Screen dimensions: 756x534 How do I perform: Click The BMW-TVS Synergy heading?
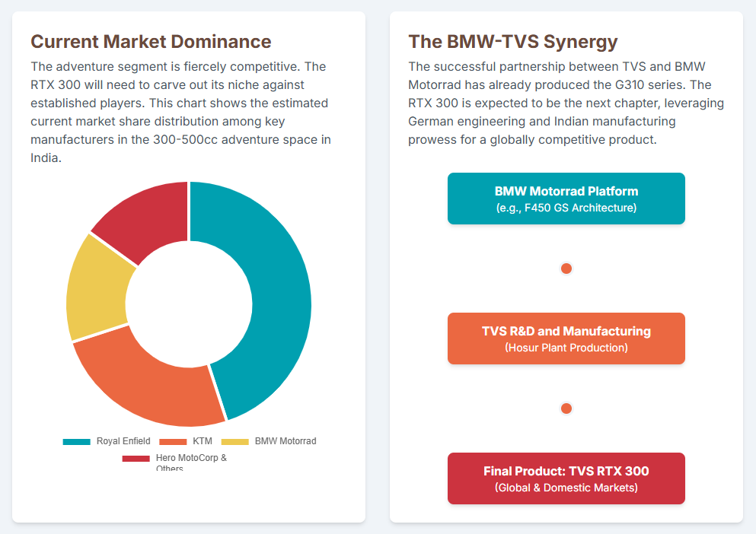[x=512, y=41]
